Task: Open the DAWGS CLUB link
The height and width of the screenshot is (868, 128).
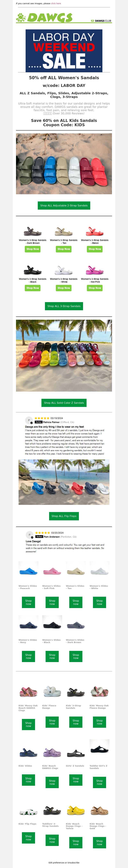Action: [x=101, y=21]
